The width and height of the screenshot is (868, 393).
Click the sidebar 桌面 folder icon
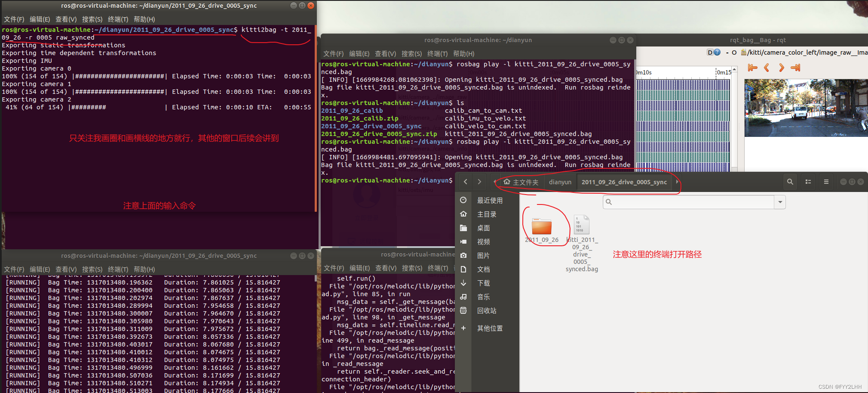coord(463,228)
